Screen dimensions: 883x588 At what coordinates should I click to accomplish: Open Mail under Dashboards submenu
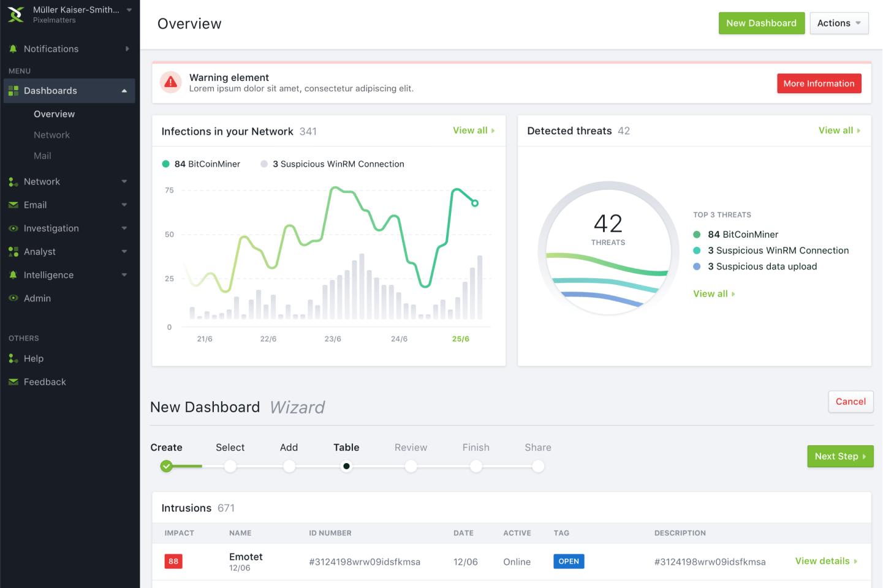tap(42, 156)
